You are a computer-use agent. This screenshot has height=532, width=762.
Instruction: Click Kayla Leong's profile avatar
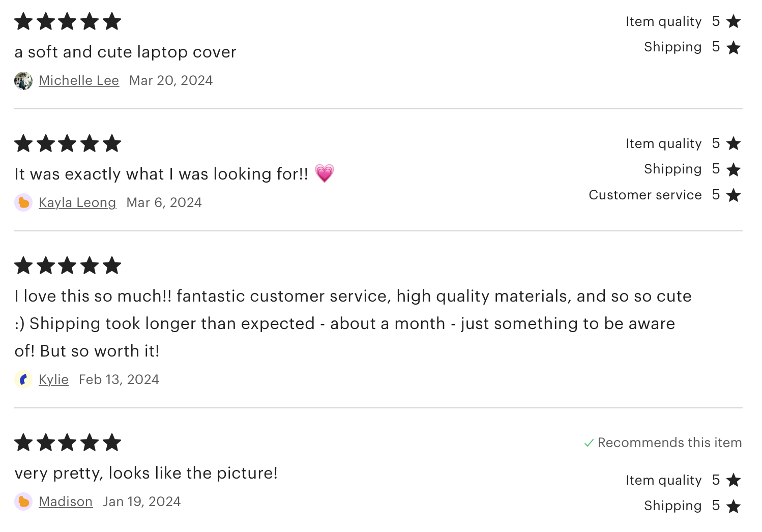point(23,202)
